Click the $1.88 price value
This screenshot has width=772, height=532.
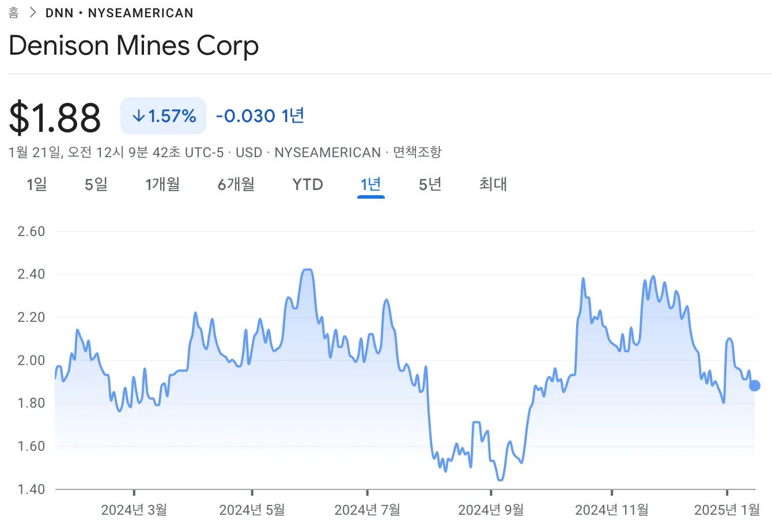click(x=55, y=117)
